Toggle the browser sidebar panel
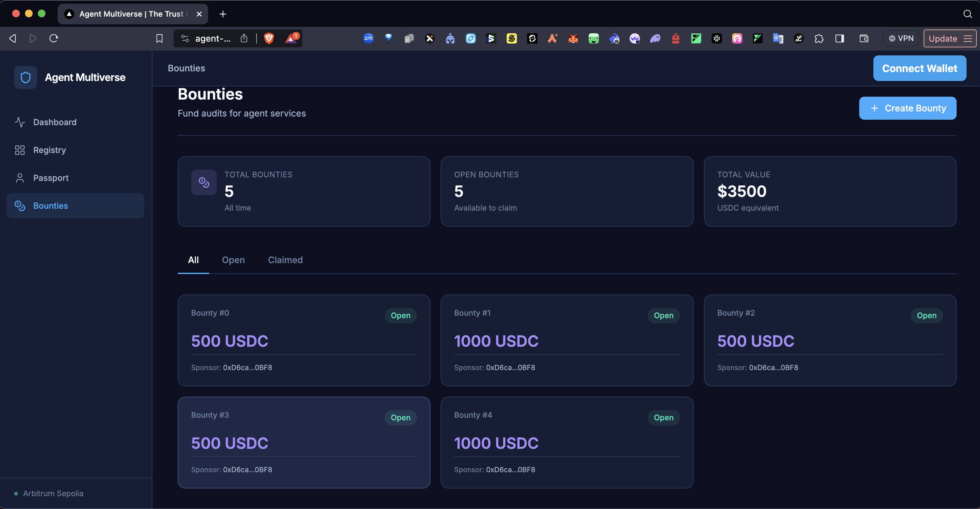 tap(839, 38)
